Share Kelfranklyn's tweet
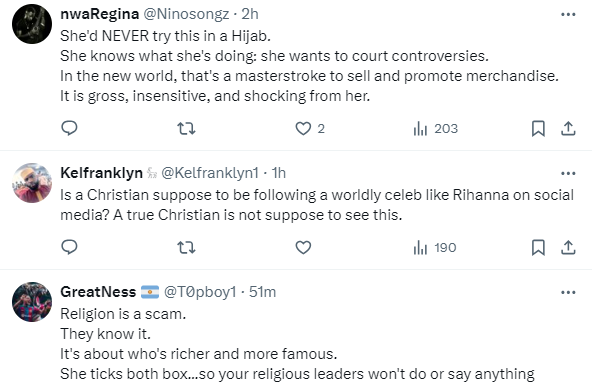Viewport: 592px width, 390px height. (x=568, y=248)
